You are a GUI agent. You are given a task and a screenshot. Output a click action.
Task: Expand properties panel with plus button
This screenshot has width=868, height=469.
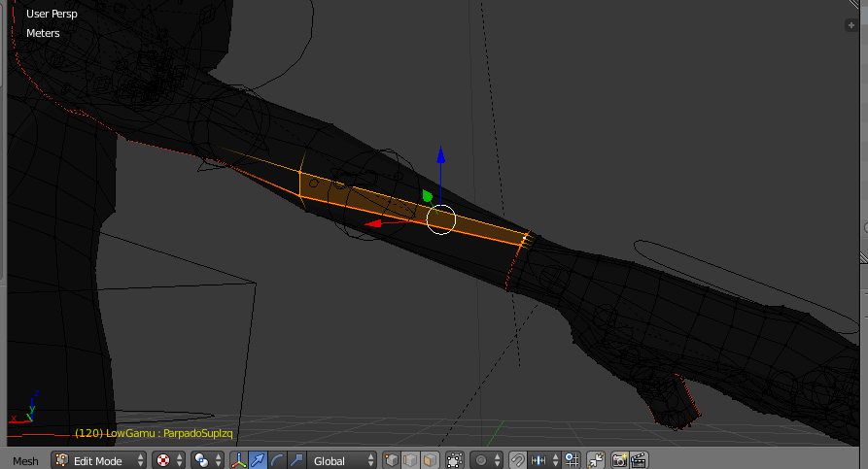pos(851,25)
